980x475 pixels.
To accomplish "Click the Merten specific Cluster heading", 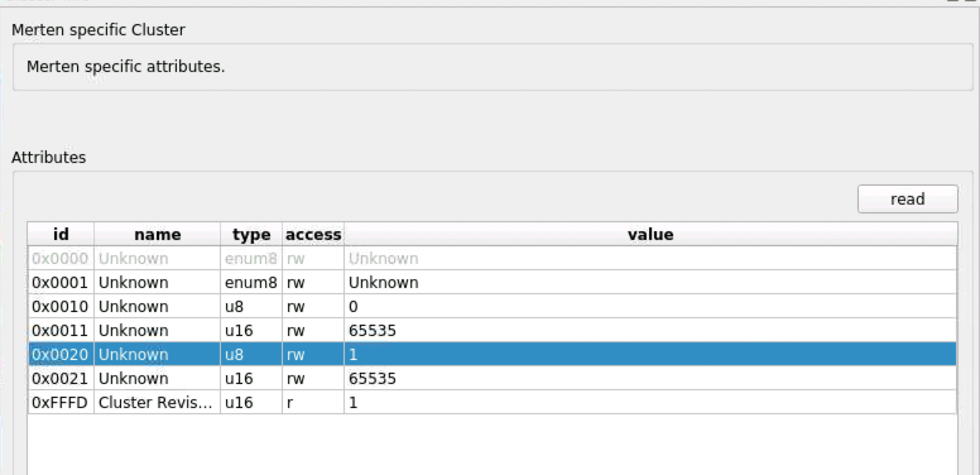I will point(99,30).
